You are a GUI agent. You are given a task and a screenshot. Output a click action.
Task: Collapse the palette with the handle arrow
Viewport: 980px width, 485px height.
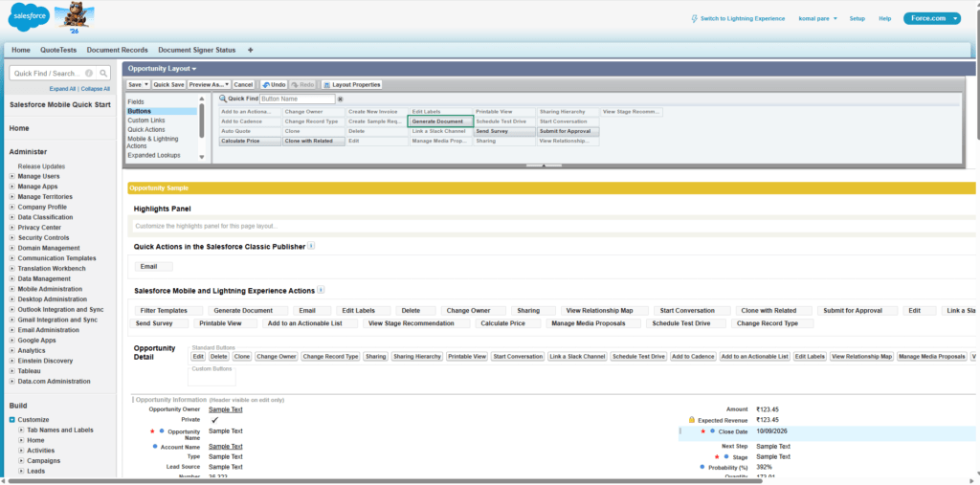[x=544, y=165]
